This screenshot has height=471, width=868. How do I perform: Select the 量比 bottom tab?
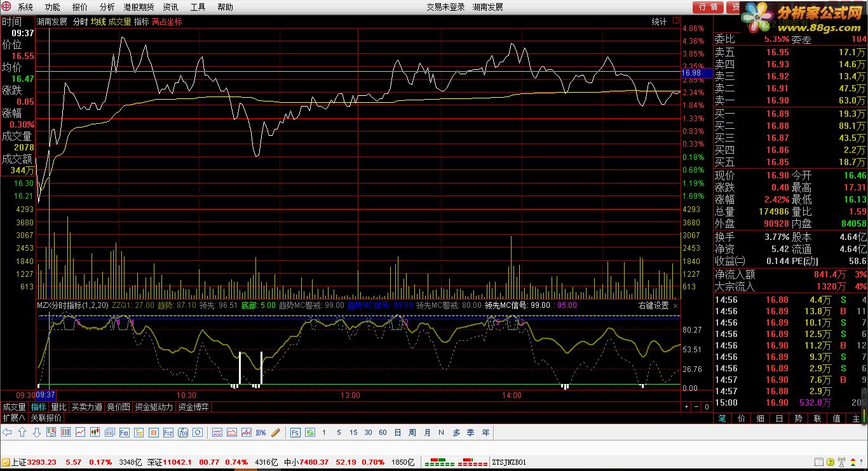(58, 407)
